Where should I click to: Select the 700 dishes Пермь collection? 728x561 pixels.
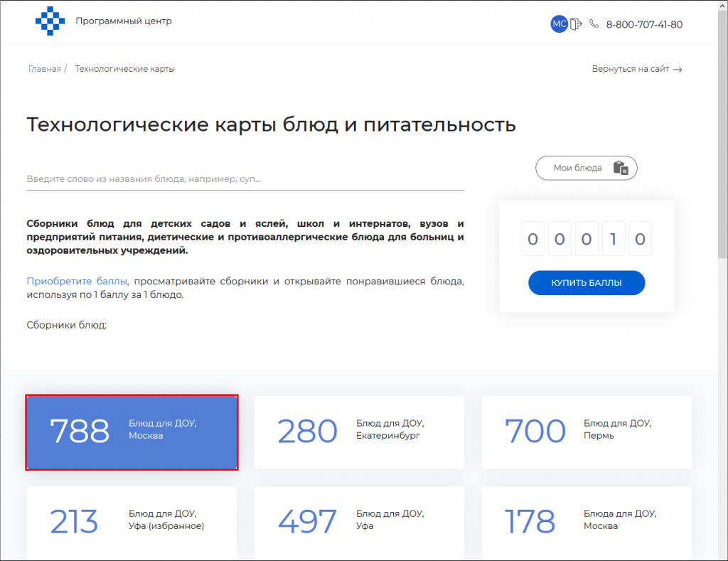(x=587, y=432)
